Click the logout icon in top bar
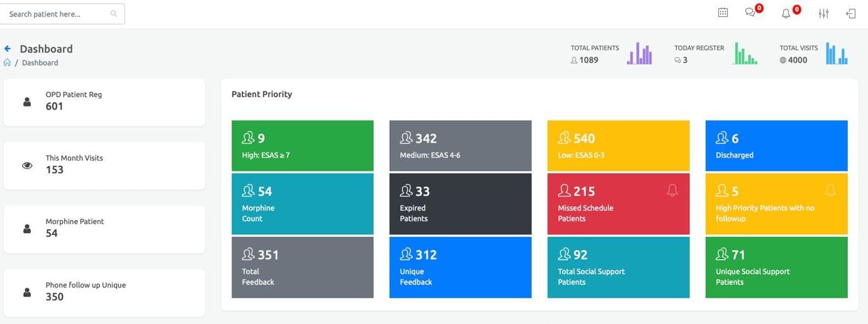 (851, 13)
